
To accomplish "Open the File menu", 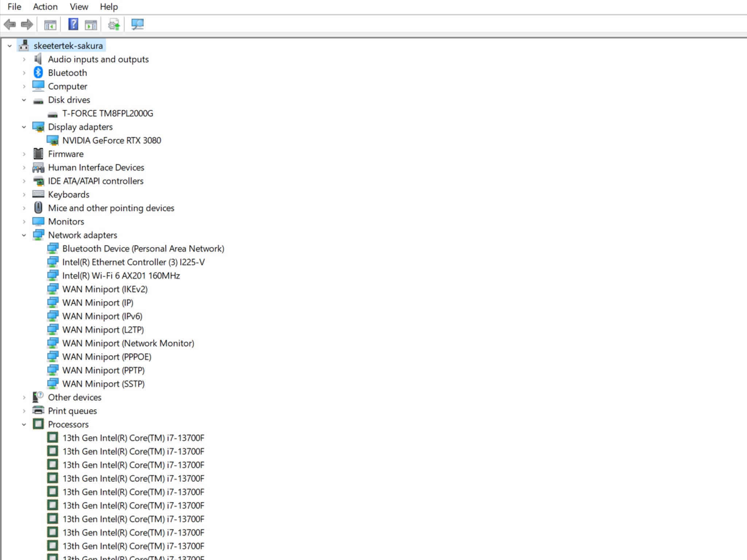I will pos(14,7).
